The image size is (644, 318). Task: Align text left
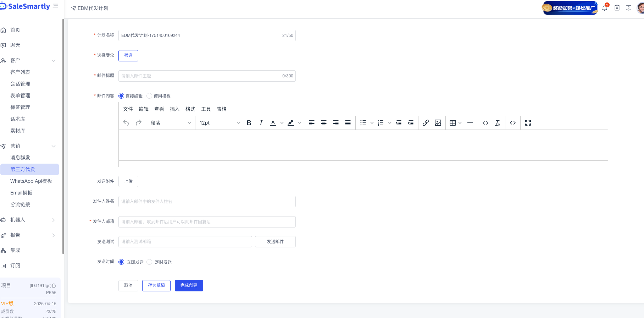tap(312, 123)
